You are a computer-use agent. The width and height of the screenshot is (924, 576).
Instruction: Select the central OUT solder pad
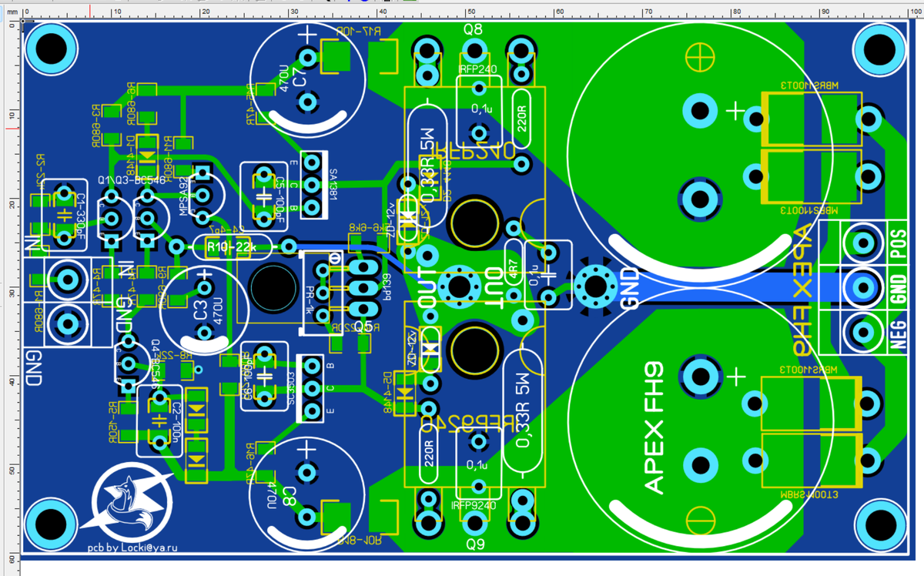pos(460,287)
